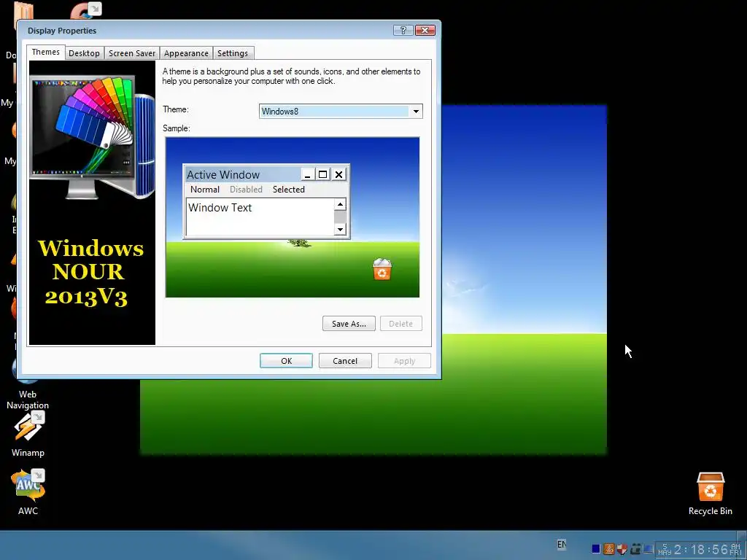Click the Window Text sample area
747x560 pixels.
260,217
